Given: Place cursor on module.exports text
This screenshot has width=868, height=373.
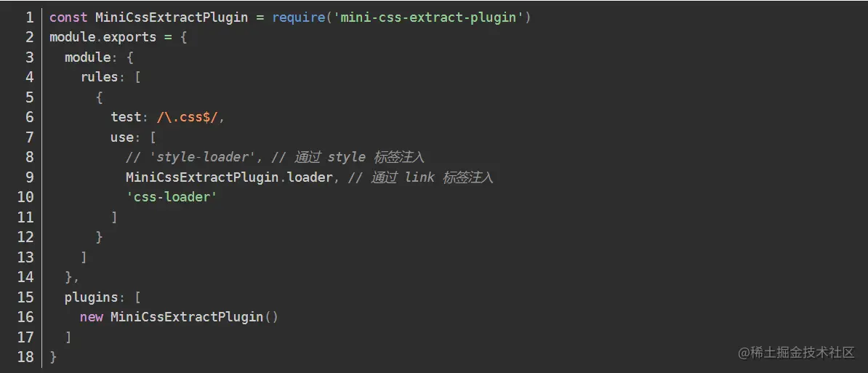Looking at the screenshot, I should click(103, 38).
